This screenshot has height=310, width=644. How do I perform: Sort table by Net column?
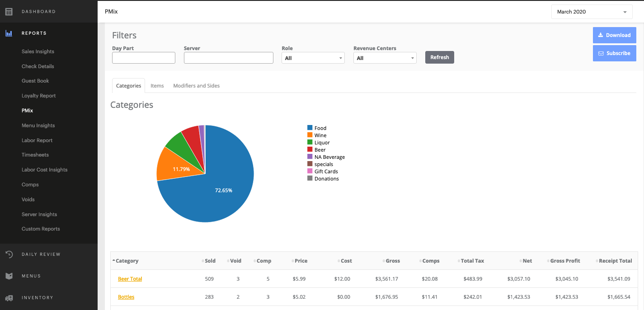pyautogui.click(x=527, y=261)
